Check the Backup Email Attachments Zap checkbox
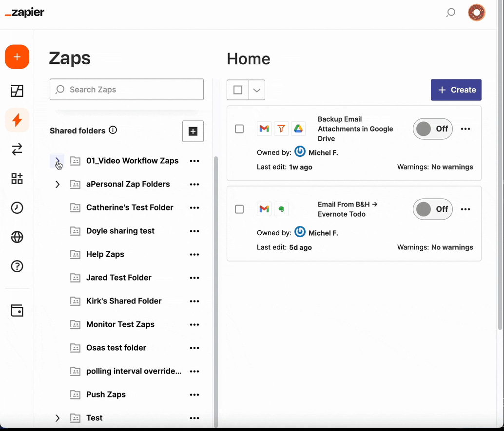This screenshot has width=504, height=431. point(239,129)
